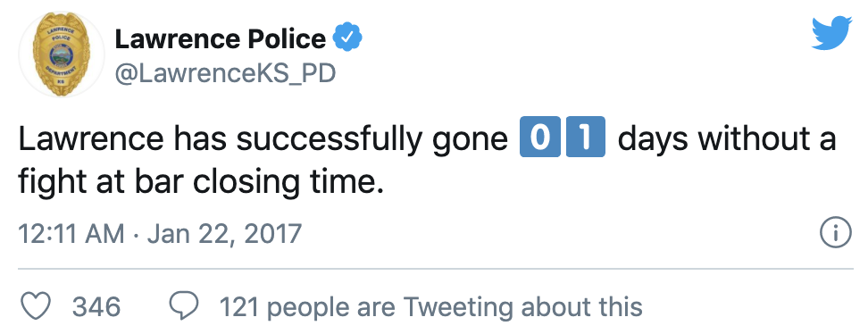The image size is (868, 334).
Task: Open the @LawrenceKS_PD handle link
Action: tap(225, 73)
